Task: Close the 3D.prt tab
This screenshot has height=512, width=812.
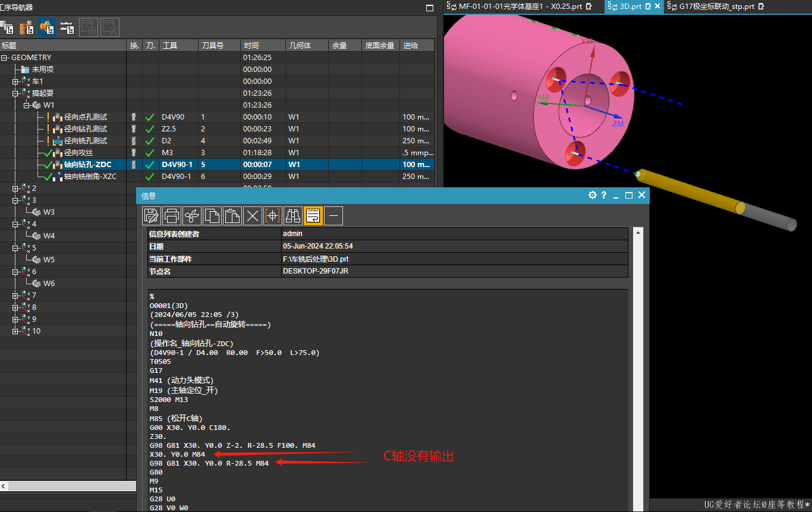Action: pyautogui.click(x=658, y=7)
